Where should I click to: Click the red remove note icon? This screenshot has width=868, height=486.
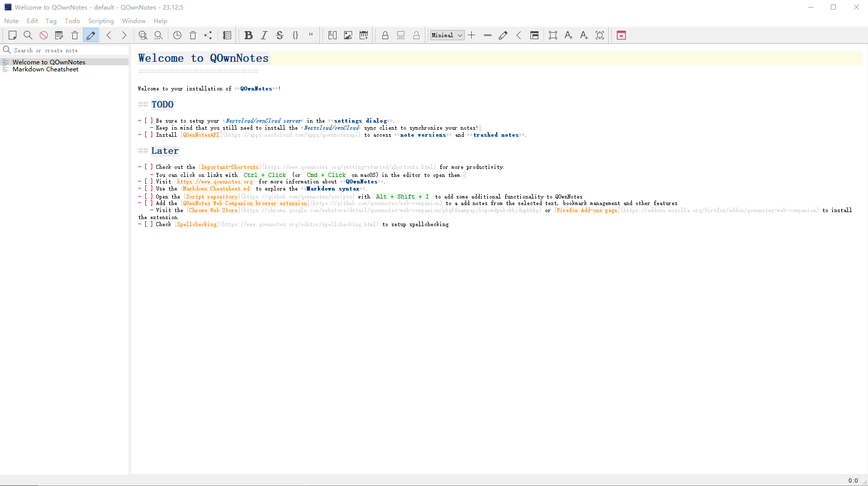44,35
